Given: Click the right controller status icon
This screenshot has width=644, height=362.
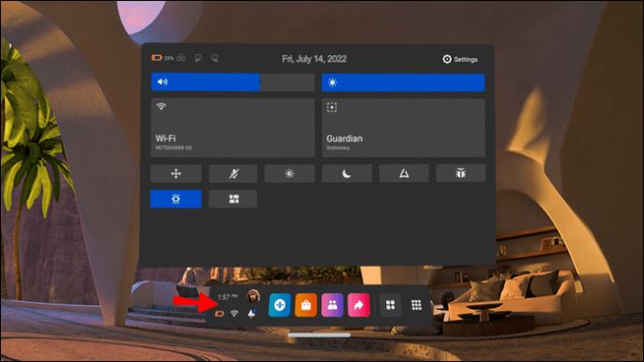Looking at the screenshot, I should [215, 58].
